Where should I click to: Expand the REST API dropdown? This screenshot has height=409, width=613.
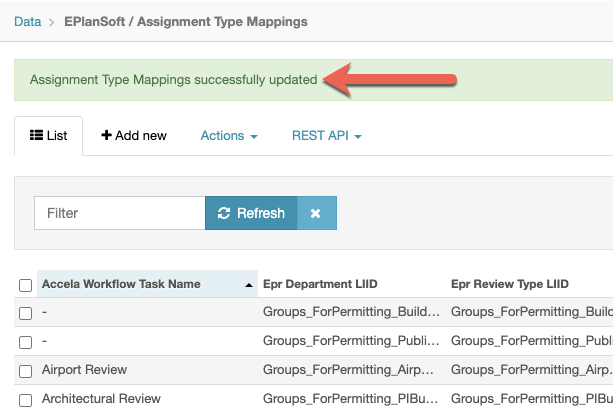pos(326,135)
